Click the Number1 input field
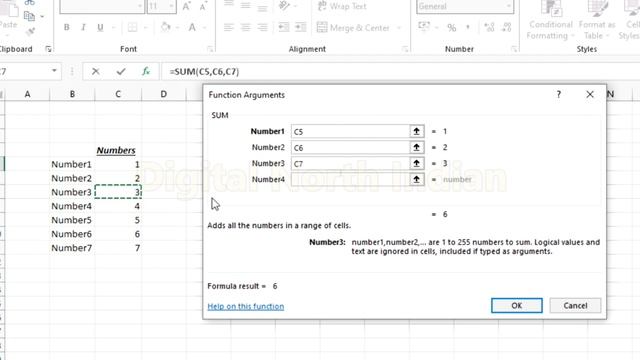640x360 pixels. coord(350,131)
